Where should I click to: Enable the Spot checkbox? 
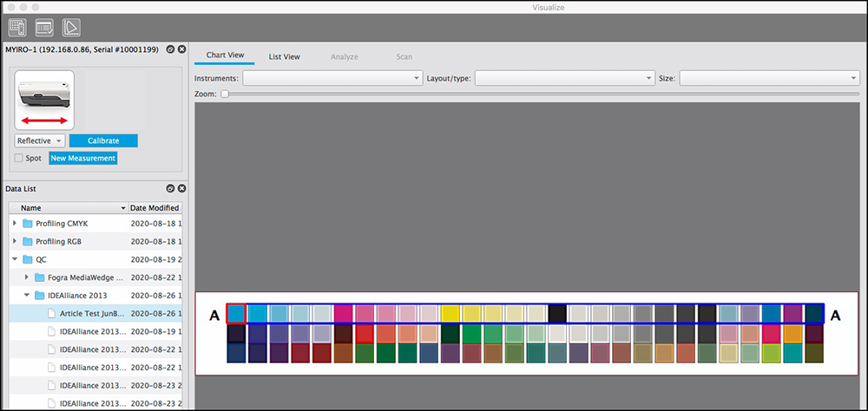coord(19,159)
